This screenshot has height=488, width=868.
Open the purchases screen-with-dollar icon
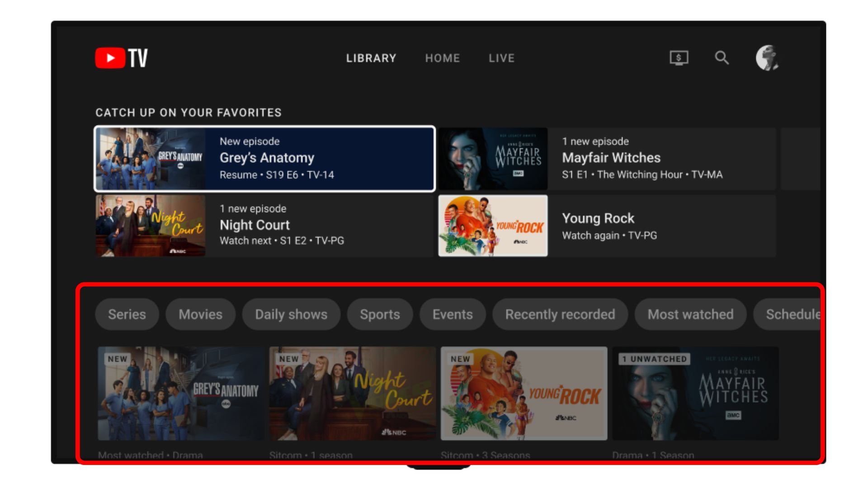pyautogui.click(x=679, y=58)
